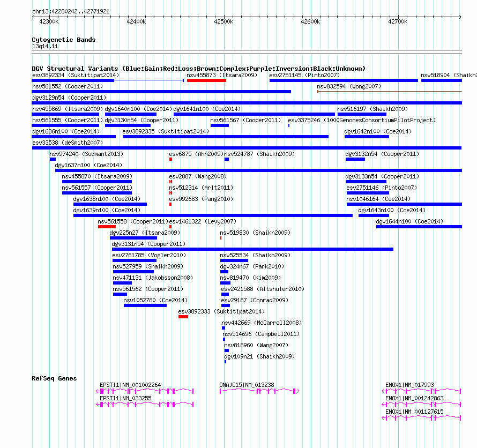The width and height of the screenshot is (477, 448).
Task: Open nsv974240 (Sudmant2013) variant
Action: click(53, 159)
